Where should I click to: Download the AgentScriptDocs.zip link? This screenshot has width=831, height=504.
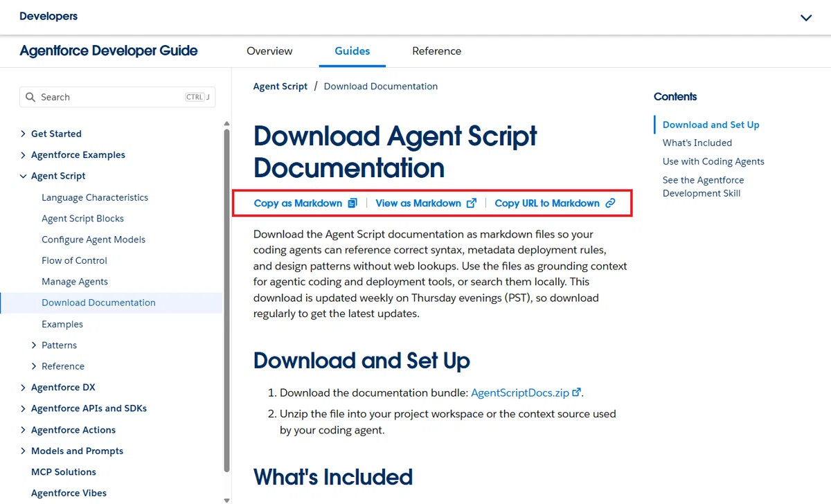pyautogui.click(x=520, y=393)
